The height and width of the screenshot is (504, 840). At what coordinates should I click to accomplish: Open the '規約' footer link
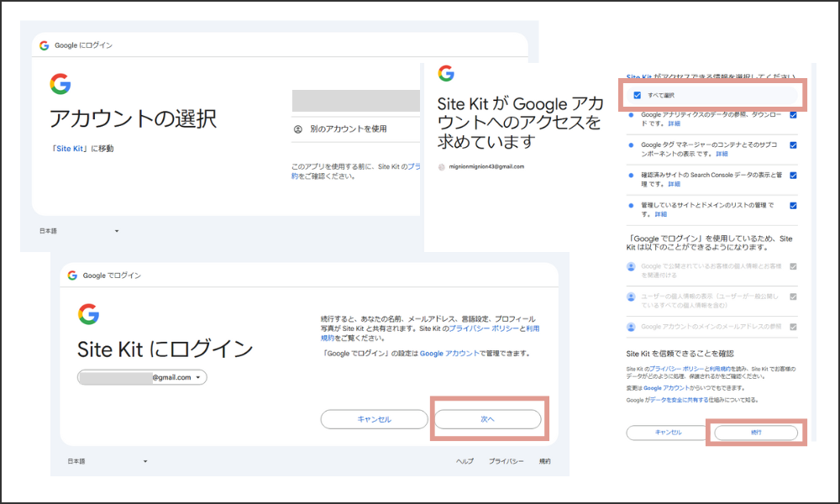tap(544, 461)
